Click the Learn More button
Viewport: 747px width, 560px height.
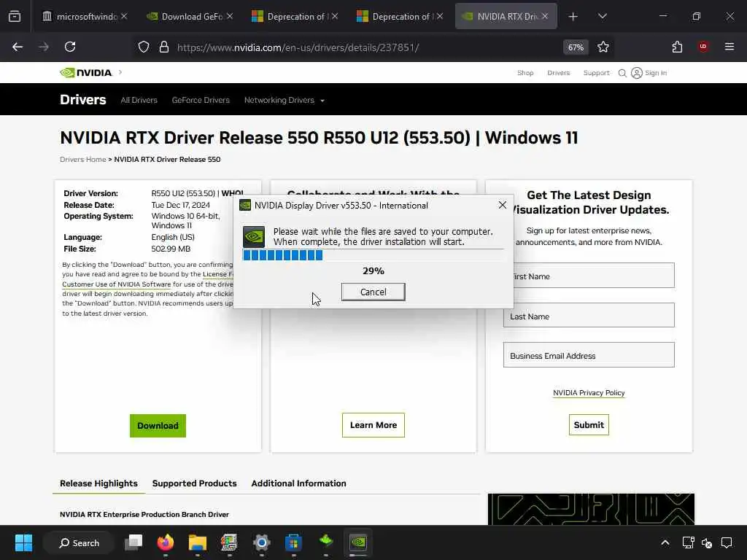373,425
